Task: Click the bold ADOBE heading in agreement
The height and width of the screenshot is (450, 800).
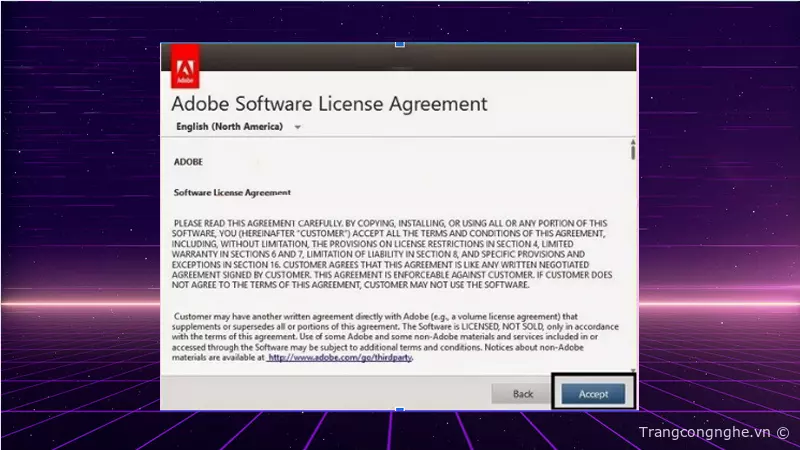Action: point(188,160)
